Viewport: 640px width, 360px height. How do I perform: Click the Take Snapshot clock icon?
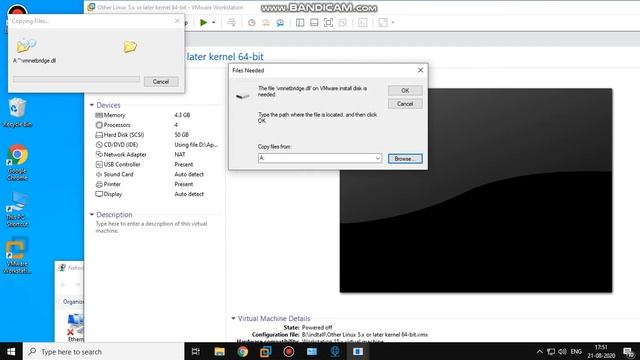pyautogui.click(x=251, y=22)
